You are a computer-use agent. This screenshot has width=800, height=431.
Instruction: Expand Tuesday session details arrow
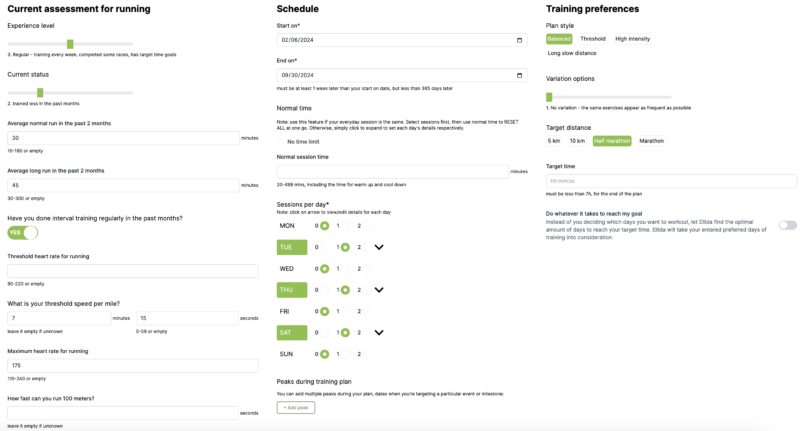pos(379,247)
